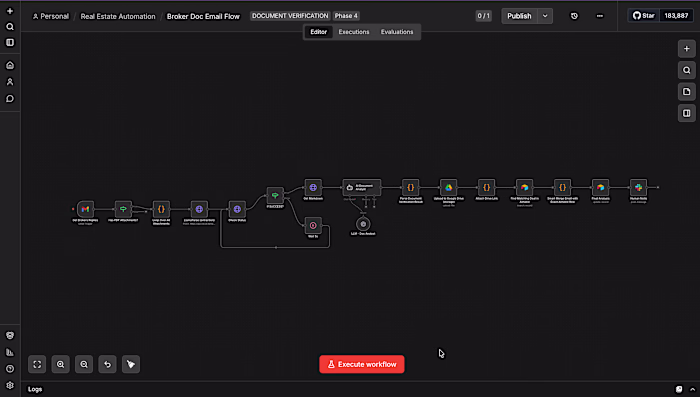700x397 pixels.
Task: Select the If SUCCESS branch node
Action: pyautogui.click(x=275, y=196)
